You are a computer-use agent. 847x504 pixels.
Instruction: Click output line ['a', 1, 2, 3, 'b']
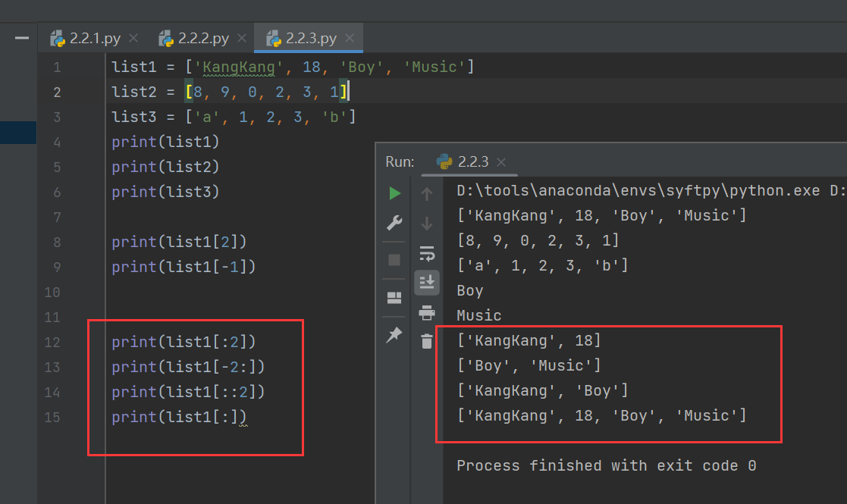pos(542,265)
